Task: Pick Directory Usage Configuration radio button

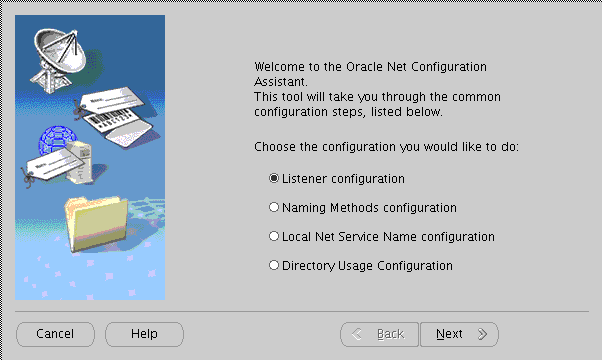Action: pyautogui.click(x=274, y=265)
